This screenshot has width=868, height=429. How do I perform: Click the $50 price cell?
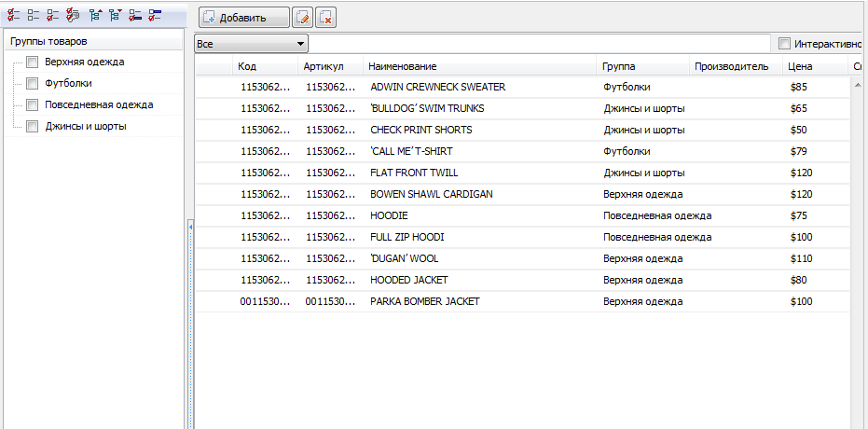pyautogui.click(x=799, y=130)
